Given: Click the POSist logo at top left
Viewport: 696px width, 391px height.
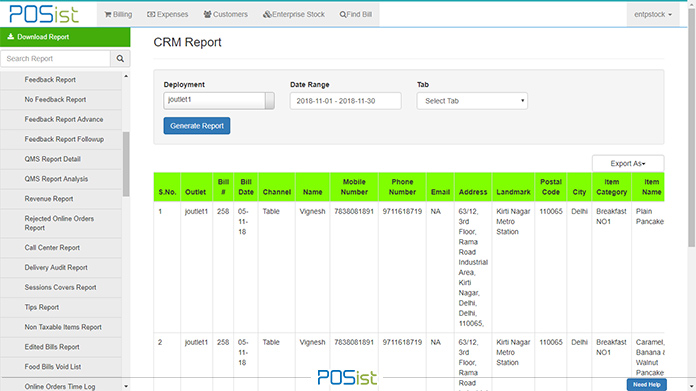Looking at the screenshot, I should coord(44,14).
